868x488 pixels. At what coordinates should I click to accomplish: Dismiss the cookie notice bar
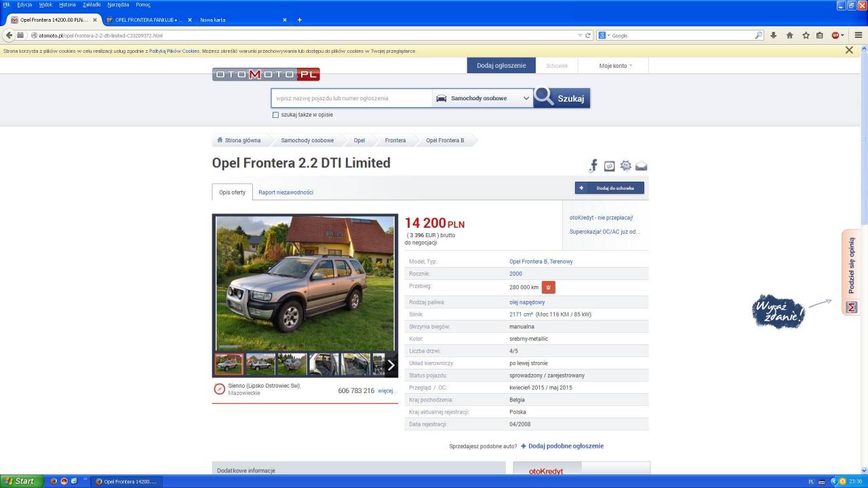tap(849, 50)
